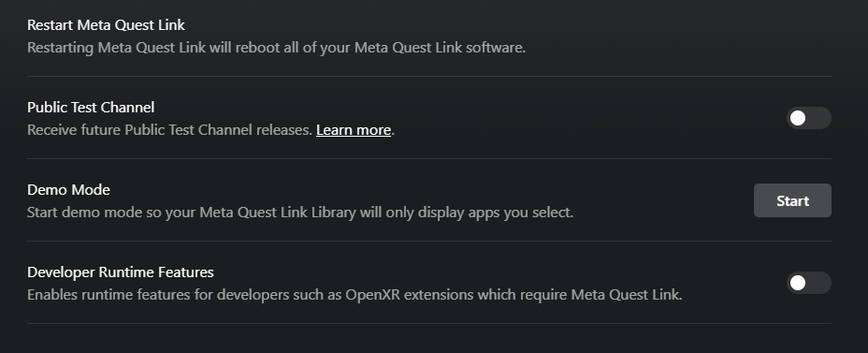Viewport: 868px width, 353px height.
Task: Click the OpenXR extensions description text
Action: [x=354, y=295]
